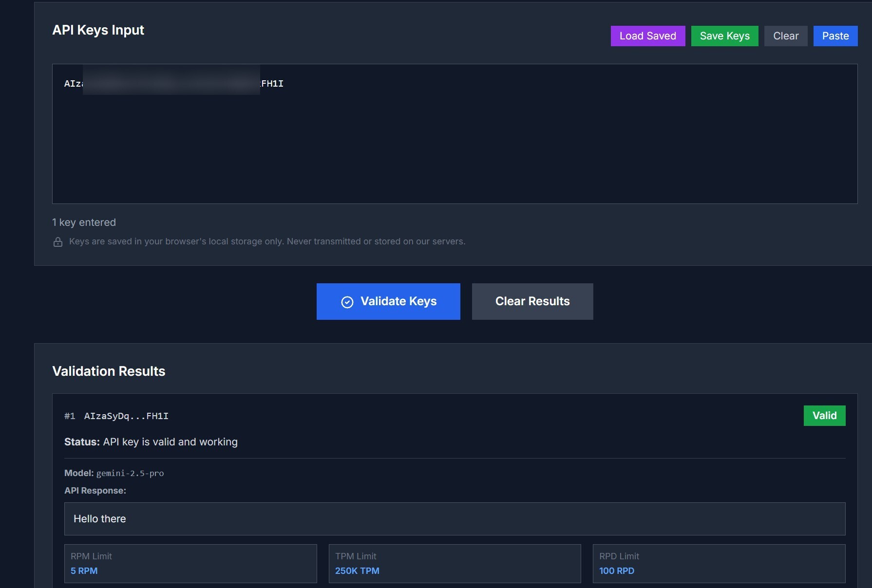Click the lock icon beside privacy notice
The height and width of the screenshot is (588, 872).
[x=58, y=242]
